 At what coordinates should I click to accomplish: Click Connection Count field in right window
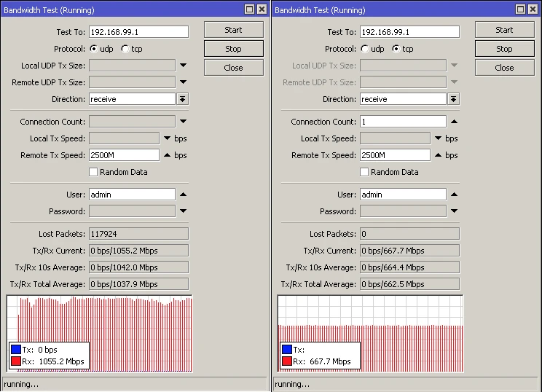[403, 122]
